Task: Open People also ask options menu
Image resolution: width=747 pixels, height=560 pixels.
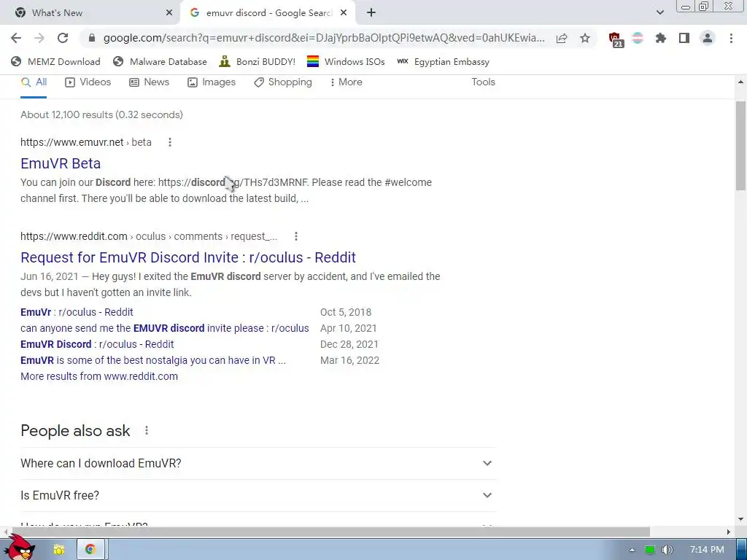Action: 146,430
